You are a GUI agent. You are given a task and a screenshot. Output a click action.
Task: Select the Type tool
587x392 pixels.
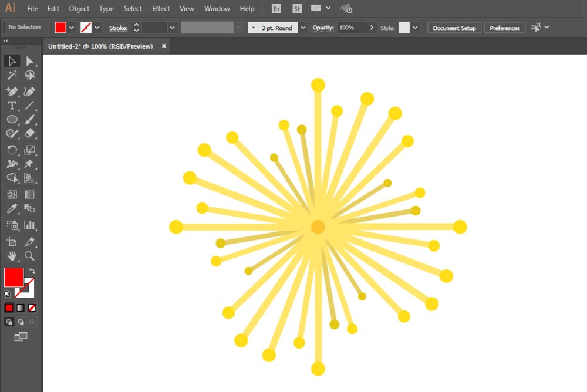point(12,106)
